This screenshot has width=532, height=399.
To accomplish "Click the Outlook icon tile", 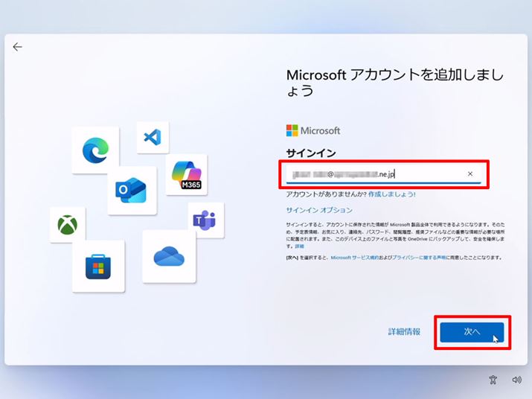I will point(132,190).
